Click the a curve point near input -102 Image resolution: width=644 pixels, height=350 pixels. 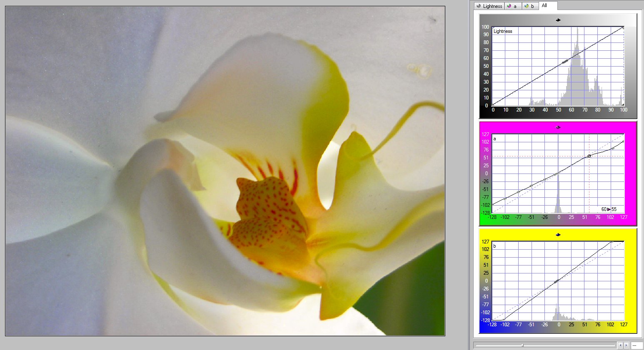(505, 199)
